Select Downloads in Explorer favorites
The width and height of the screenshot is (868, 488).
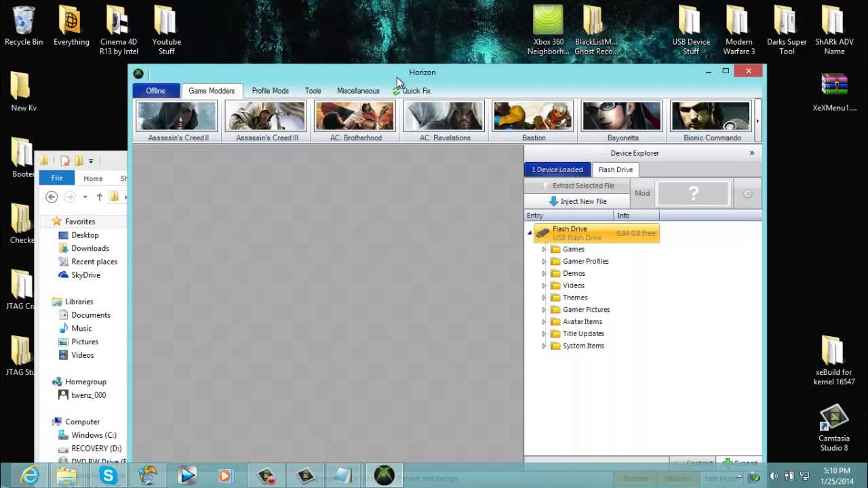tap(83, 249)
